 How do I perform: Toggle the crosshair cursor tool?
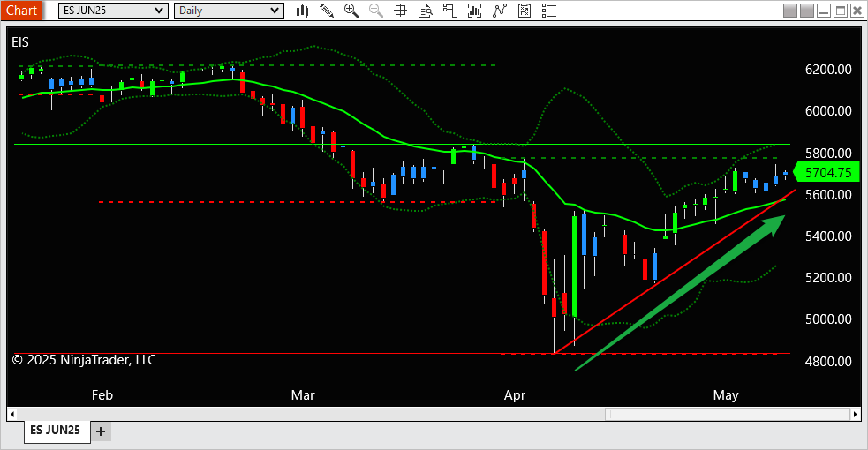(400, 11)
